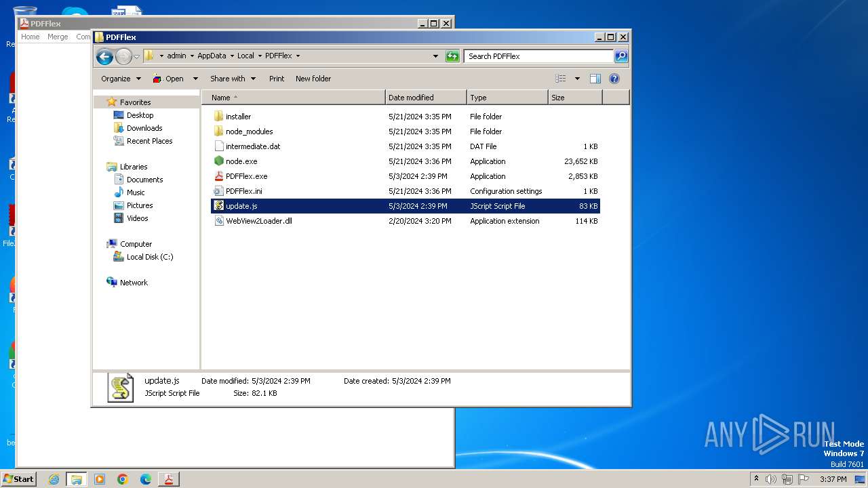Open the view options dropdown arrow
Screen dimensions: 868x488
[x=577, y=79]
